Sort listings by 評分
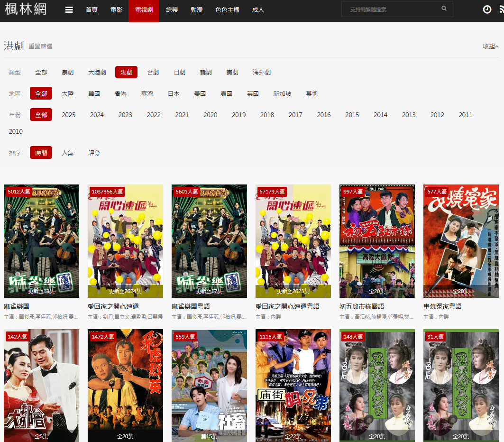Image resolution: width=504 pixels, height=442 pixels. (x=94, y=153)
